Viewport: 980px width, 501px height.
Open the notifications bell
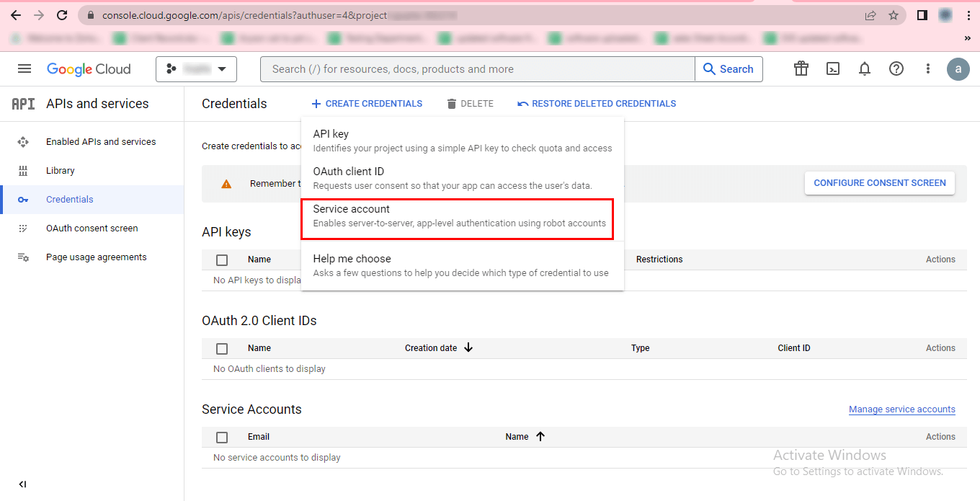865,69
